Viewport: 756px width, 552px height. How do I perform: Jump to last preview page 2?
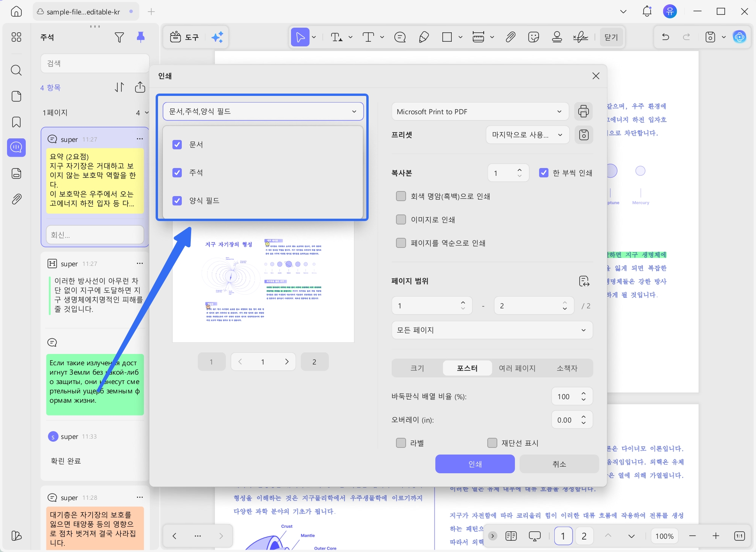coord(314,362)
